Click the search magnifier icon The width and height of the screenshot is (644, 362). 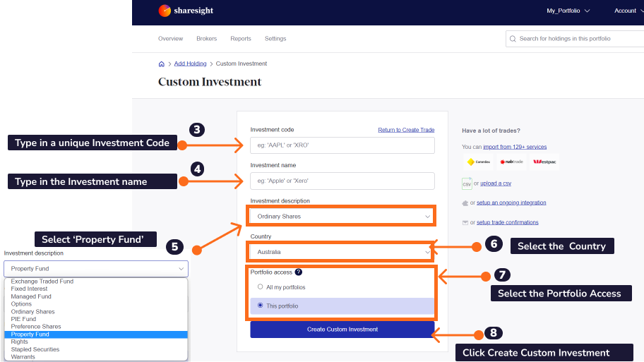pos(513,39)
